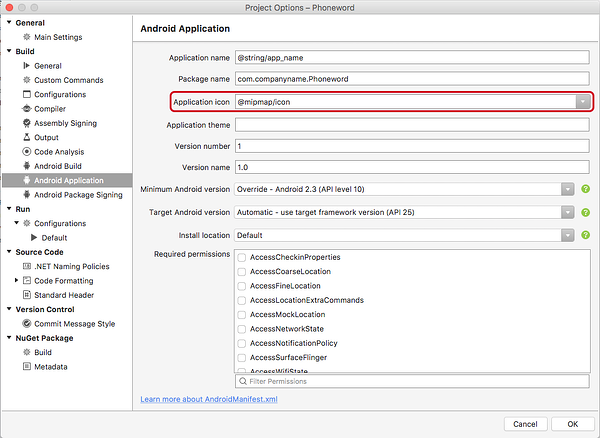Viewport: 600px width, 438px height.
Task: Click the Application theme text field
Action: pyautogui.click(x=410, y=125)
